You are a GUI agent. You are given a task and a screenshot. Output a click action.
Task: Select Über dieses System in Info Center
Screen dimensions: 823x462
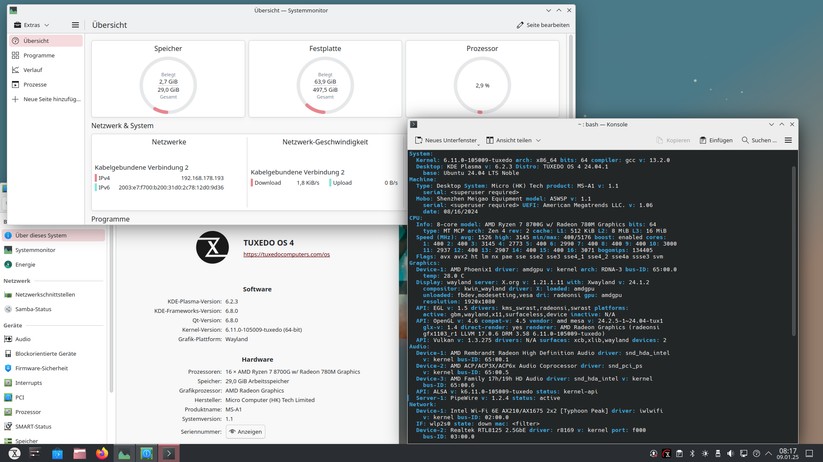pyautogui.click(x=54, y=235)
